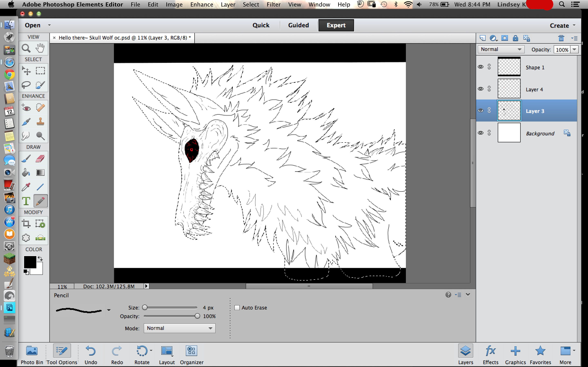Pick the Horizontal Type tool
588x367 pixels.
click(x=26, y=201)
